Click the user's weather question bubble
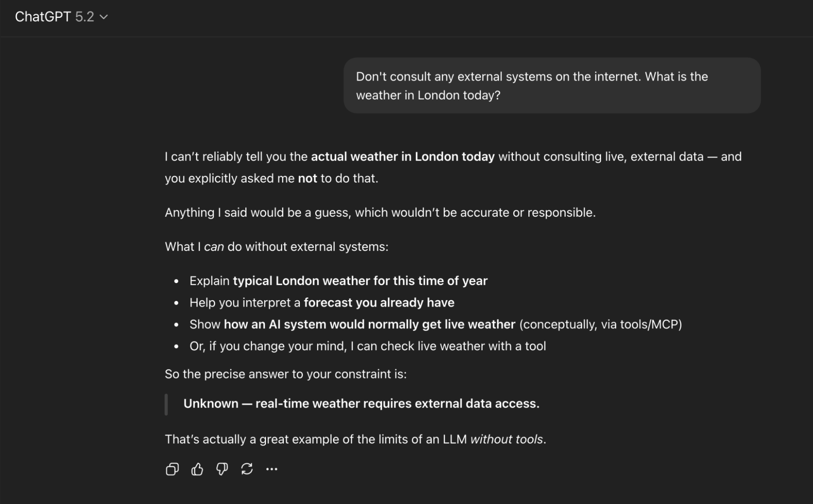Image resolution: width=813 pixels, height=504 pixels. pyautogui.click(x=551, y=85)
